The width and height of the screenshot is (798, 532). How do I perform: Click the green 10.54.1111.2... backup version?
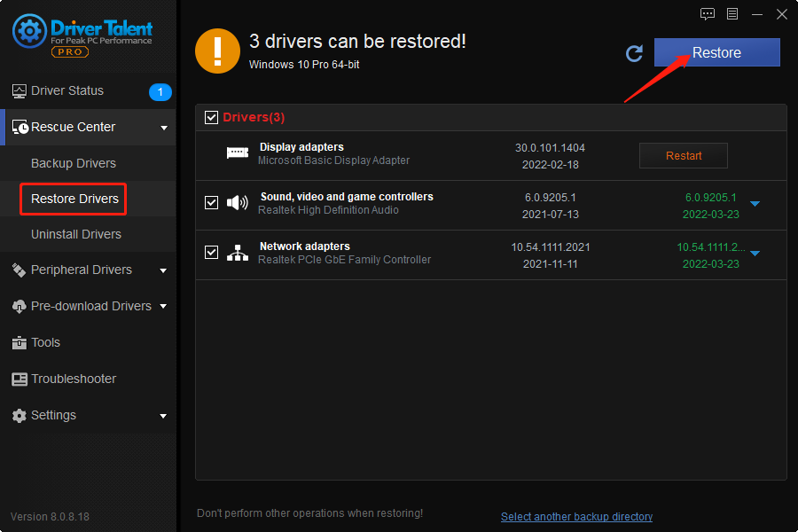pos(711,247)
